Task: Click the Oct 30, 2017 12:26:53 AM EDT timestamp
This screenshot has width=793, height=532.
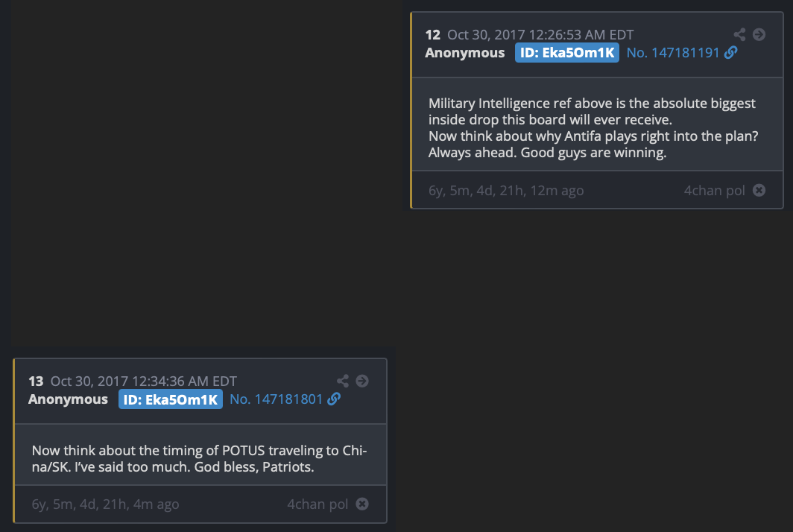Action: [x=540, y=34]
